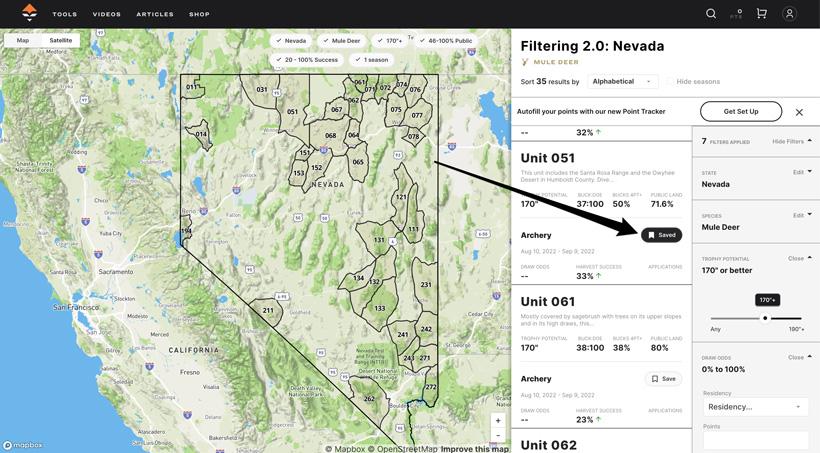Viewport: 820px width, 453px height.
Task: Click the trophy potential slider handle
Action: point(765,318)
